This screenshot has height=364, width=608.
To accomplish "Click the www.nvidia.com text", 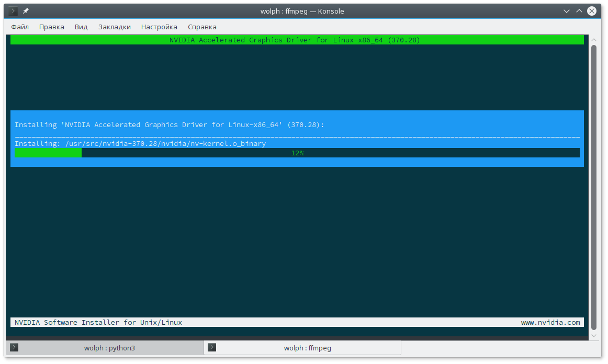I will tap(550, 322).
